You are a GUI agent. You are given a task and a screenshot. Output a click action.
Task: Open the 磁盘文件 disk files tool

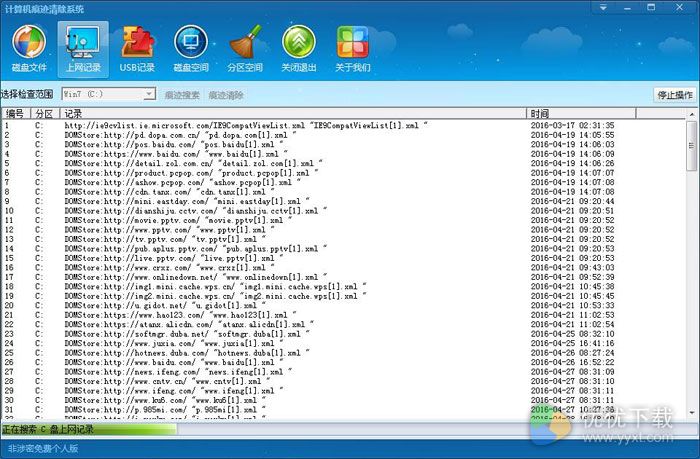pyautogui.click(x=29, y=49)
